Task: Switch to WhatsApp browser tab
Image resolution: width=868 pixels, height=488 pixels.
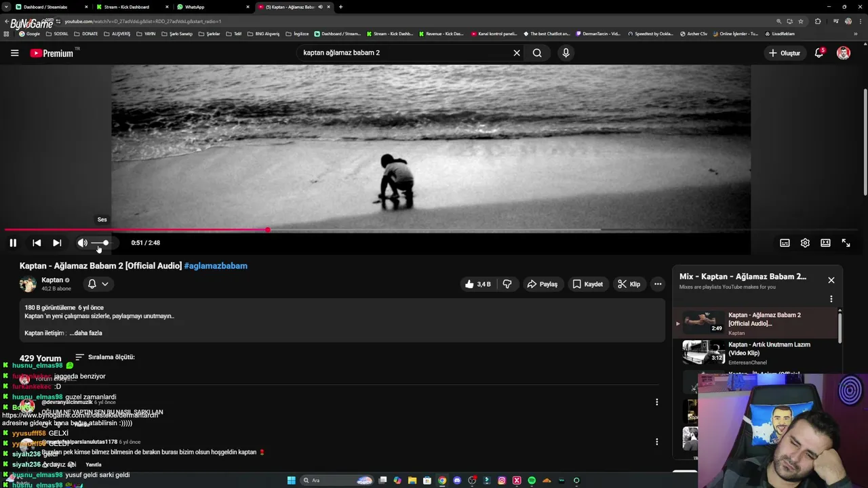Action: click(x=212, y=7)
